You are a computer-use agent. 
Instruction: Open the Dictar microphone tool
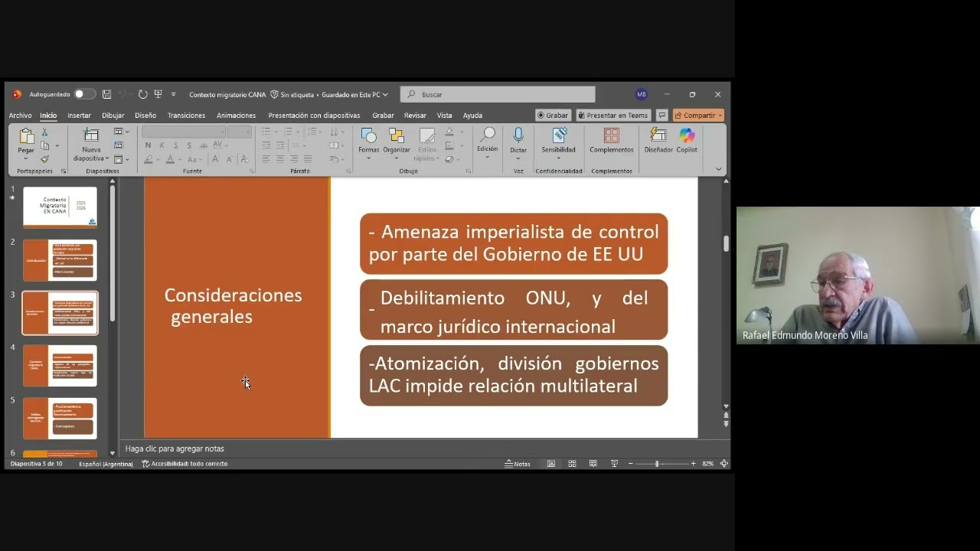pos(518,136)
